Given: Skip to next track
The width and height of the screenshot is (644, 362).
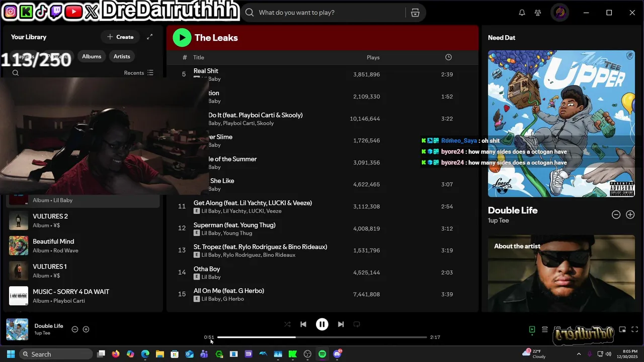Looking at the screenshot, I should [341, 324].
